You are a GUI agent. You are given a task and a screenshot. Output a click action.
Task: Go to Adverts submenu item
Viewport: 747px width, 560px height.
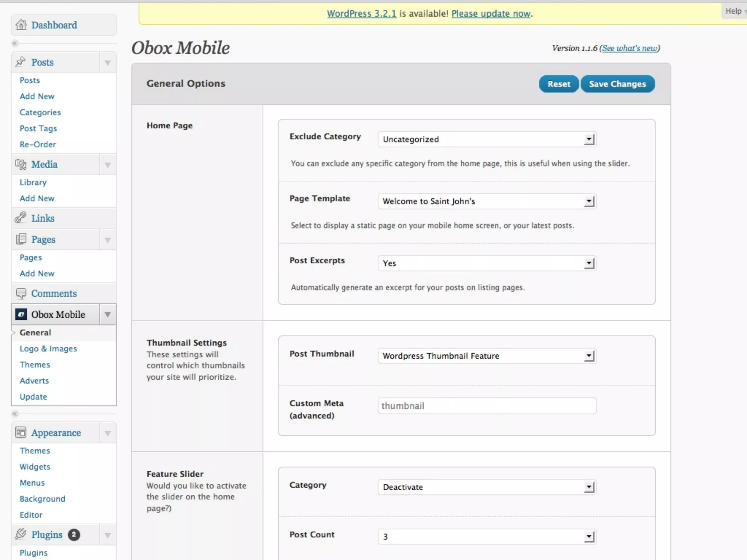click(x=34, y=381)
